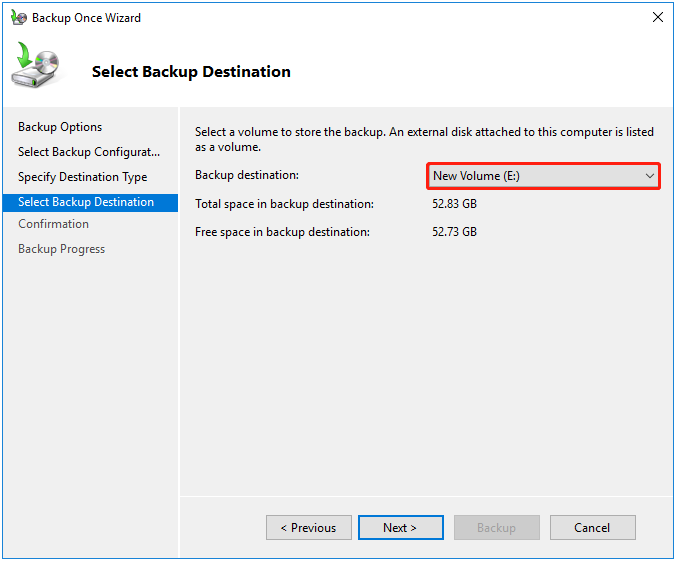Select the highlighted Select Backup Destination step

[86, 202]
